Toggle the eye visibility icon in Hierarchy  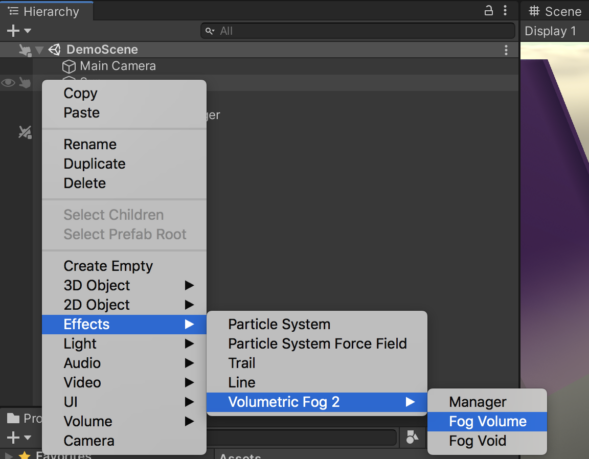pos(8,82)
